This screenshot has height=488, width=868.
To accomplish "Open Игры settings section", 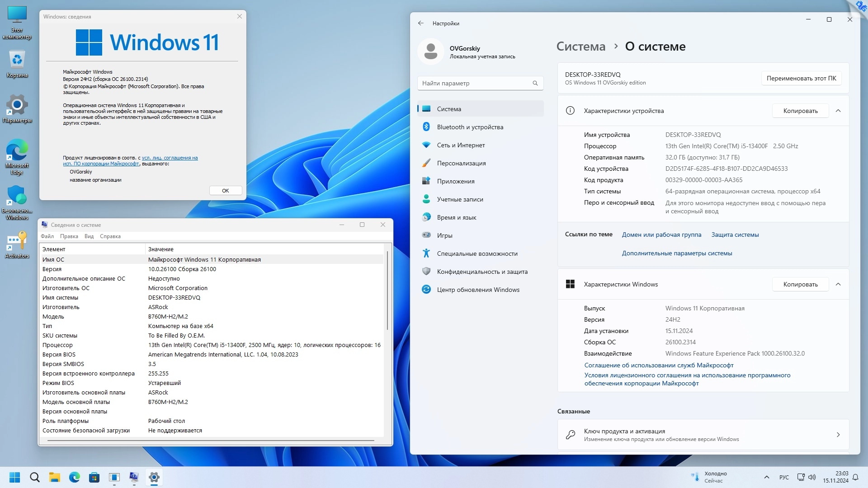I will click(444, 235).
